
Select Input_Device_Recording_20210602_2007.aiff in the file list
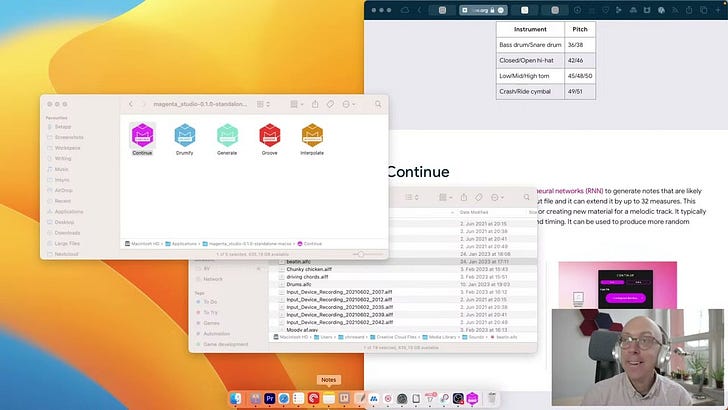click(339, 292)
